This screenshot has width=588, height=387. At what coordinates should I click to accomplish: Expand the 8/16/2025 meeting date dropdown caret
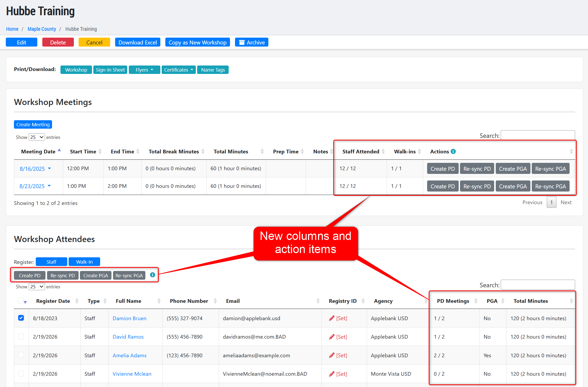coord(49,168)
